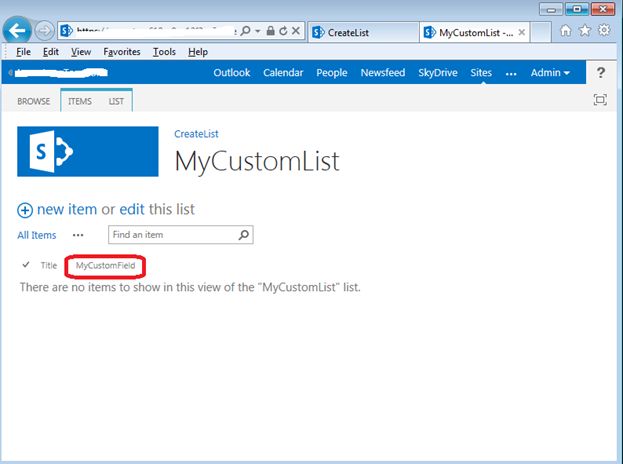Open Help with the question mark icon

coord(601,73)
